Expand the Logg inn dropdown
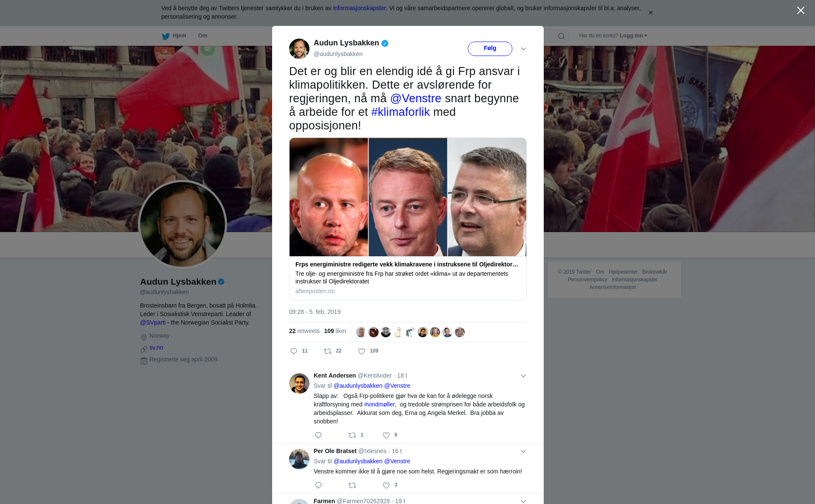The image size is (815, 504). point(633,36)
